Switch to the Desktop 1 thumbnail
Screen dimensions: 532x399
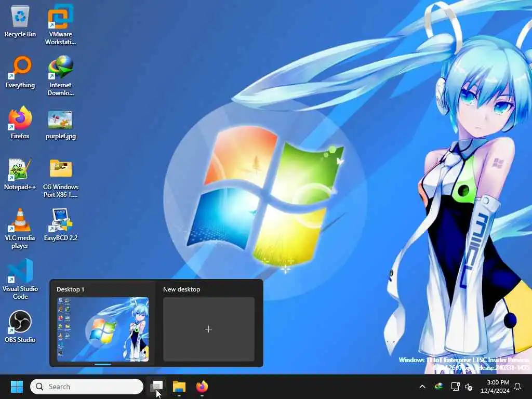(x=103, y=329)
